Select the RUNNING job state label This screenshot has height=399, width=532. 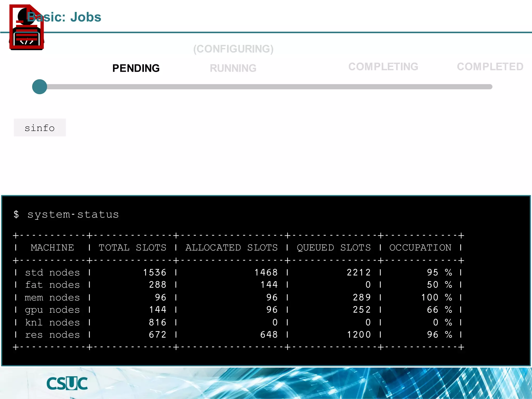(233, 68)
